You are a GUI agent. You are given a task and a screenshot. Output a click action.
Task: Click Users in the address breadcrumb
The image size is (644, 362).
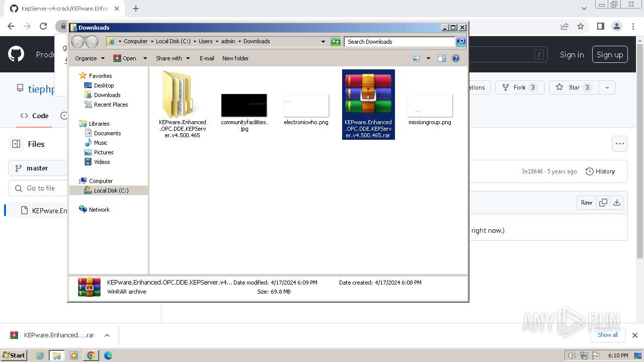pos(205,42)
